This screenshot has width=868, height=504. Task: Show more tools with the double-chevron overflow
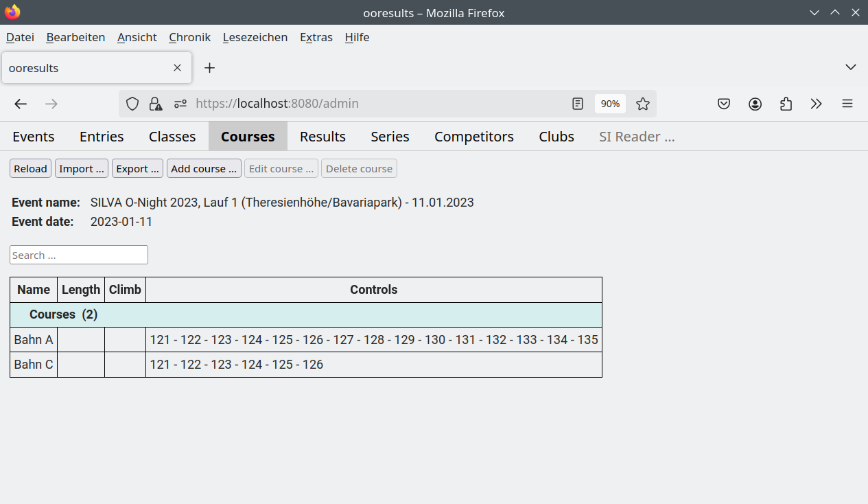(817, 104)
